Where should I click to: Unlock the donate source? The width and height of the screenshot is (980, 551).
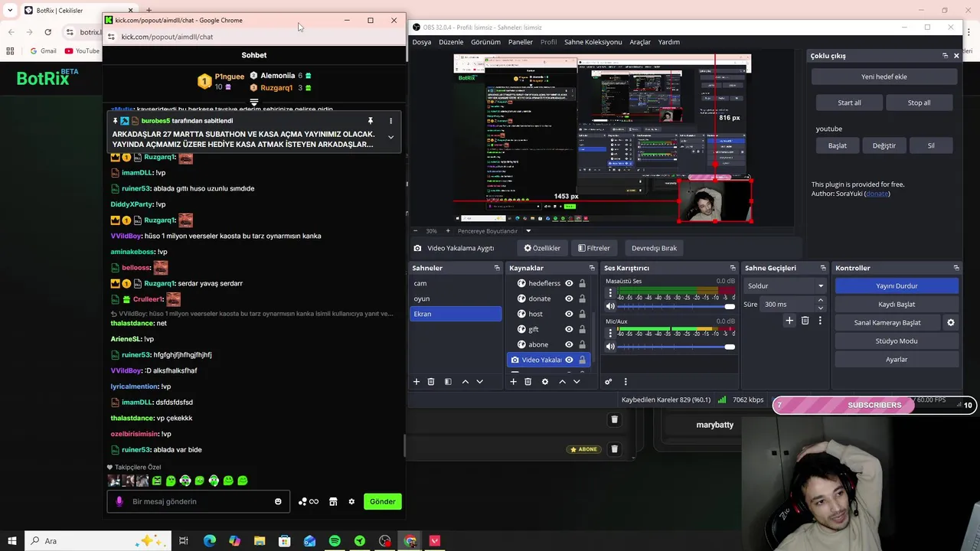click(x=582, y=298)
